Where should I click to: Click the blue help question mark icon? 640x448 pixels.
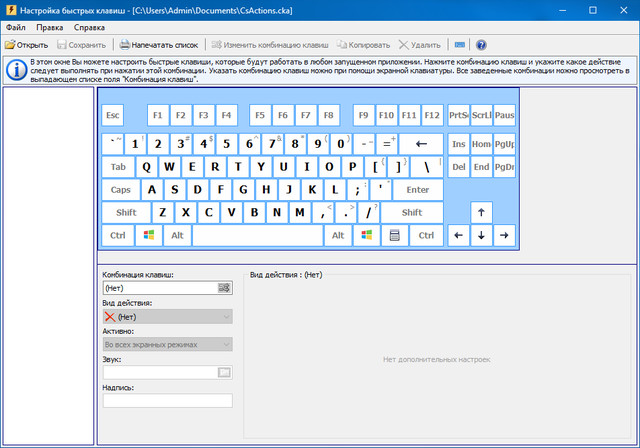click(481, 45)
